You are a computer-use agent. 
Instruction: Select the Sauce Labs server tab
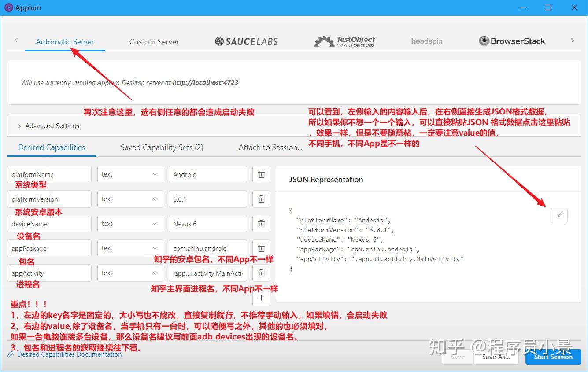[246, 41]
